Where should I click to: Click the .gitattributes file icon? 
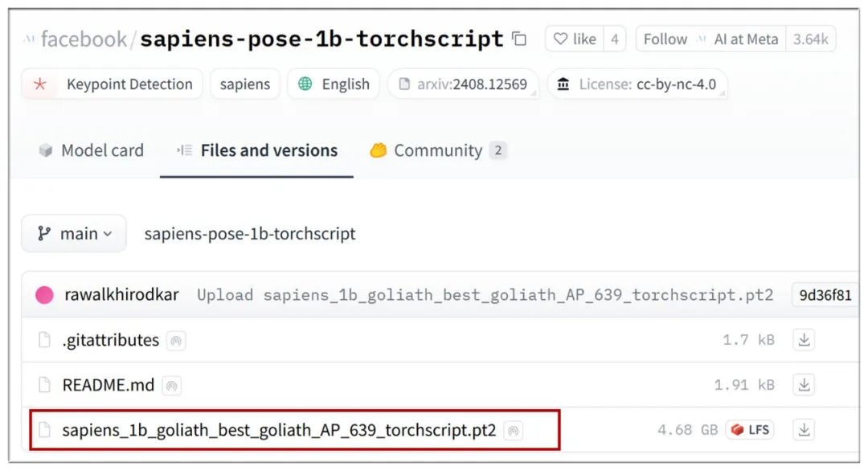click(x=44, y=340)
